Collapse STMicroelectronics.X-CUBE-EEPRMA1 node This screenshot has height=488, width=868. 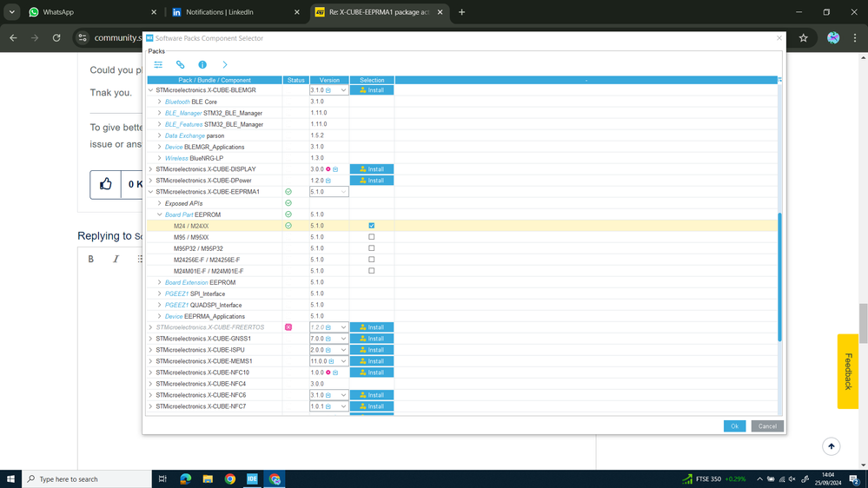coord(150,192)
